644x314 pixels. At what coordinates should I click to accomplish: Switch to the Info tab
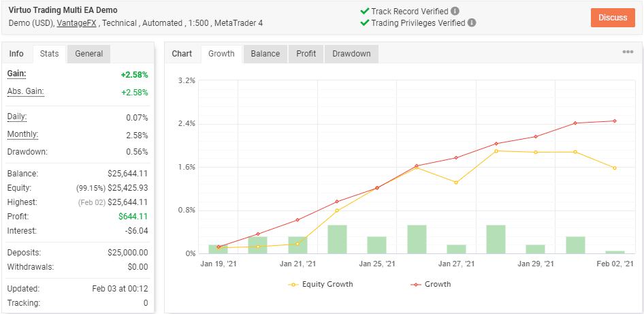16,54
